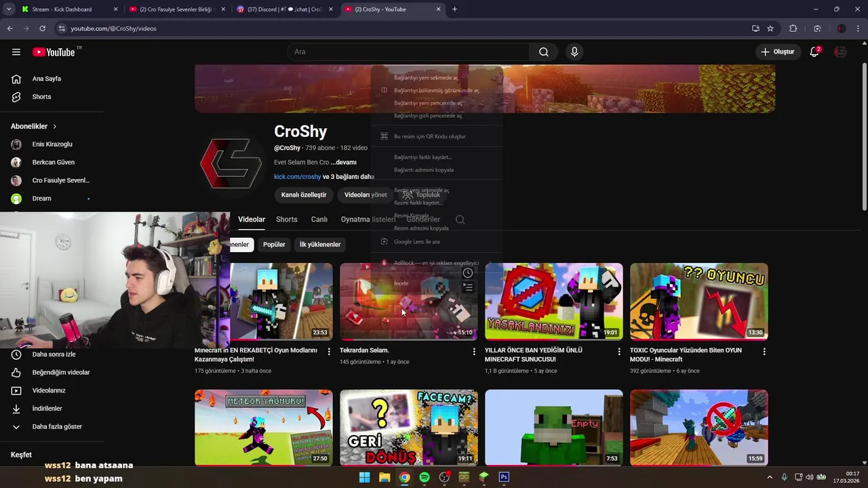Bookmark this page with the star icon
Viewport: 868px width, 488px height.
click(770, 28)
